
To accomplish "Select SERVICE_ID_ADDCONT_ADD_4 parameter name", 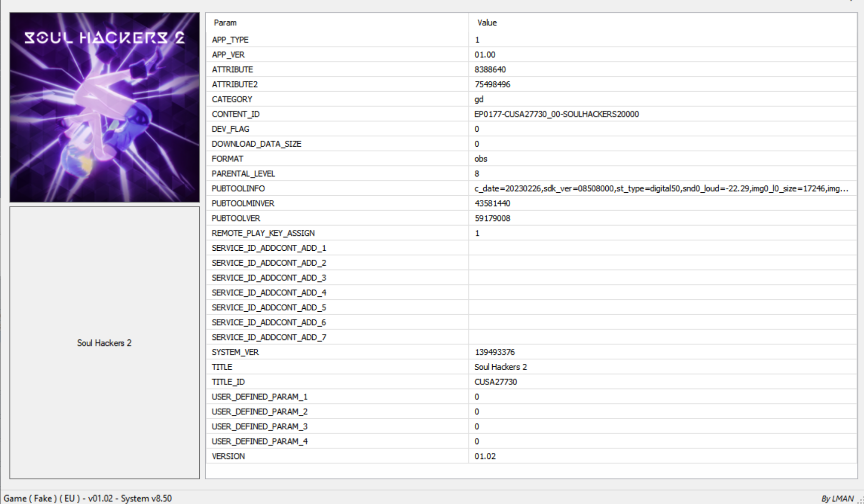I will pyautogui.click(x=269, y=292).
